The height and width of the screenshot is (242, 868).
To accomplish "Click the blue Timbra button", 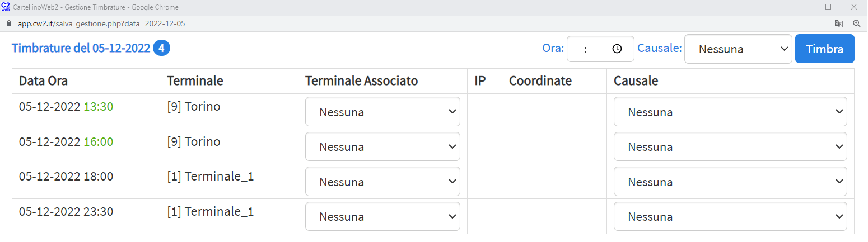I will pos(825,49).
